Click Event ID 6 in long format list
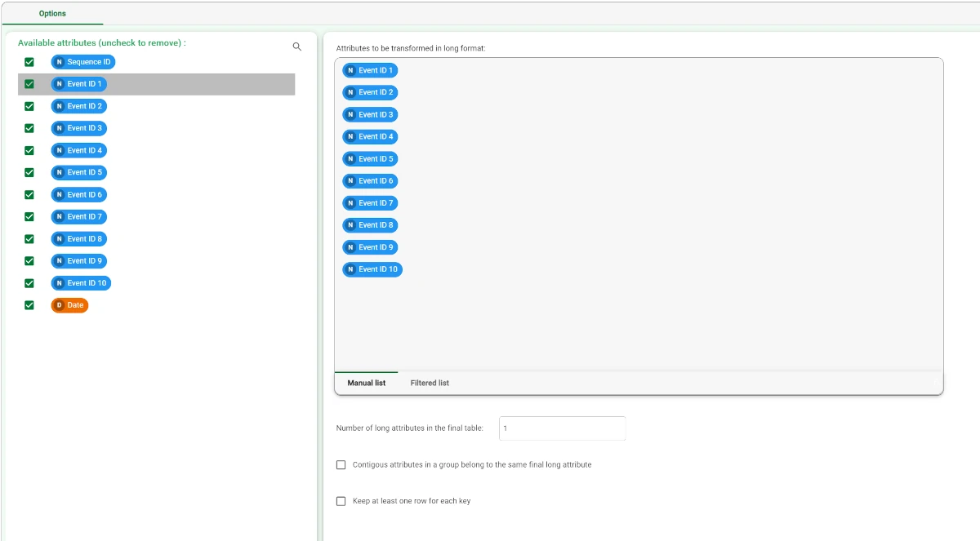The width and height of the screenshot is (980, 541). pyautogui.click(x=370, y=181)
